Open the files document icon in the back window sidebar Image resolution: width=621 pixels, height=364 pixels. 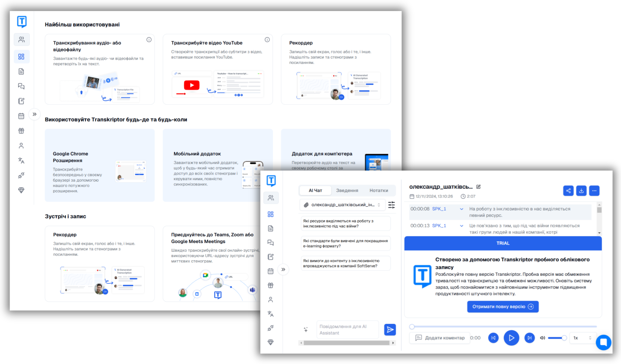(x=21, y=71)
